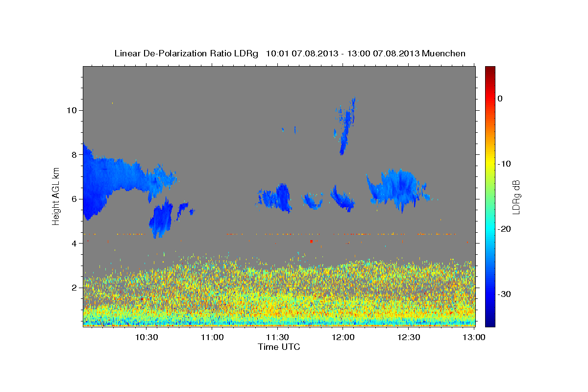This screenshot has width=588, height=392.
Task: Click the 12:30 time tick label
Action: coord(409,337)
